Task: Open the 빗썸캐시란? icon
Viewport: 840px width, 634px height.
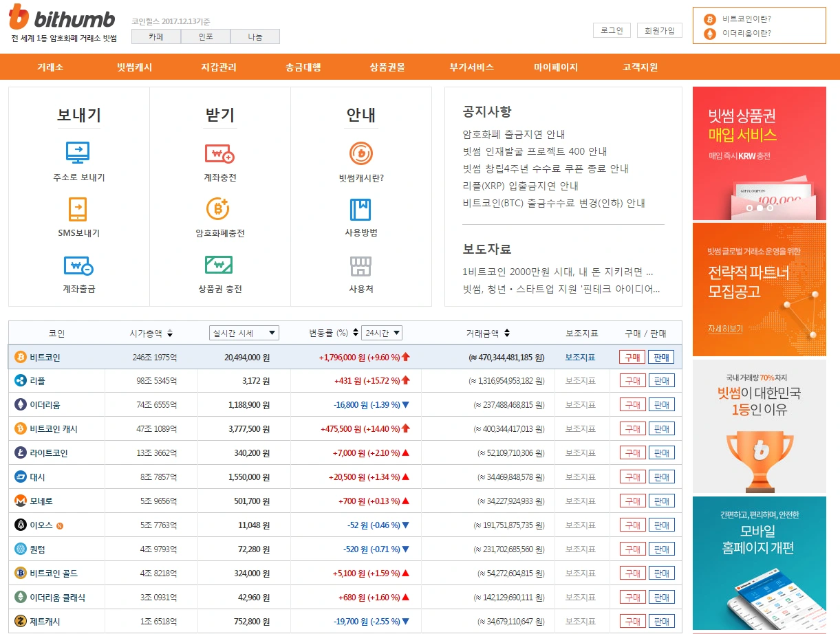Action: [x=360, y=153]
